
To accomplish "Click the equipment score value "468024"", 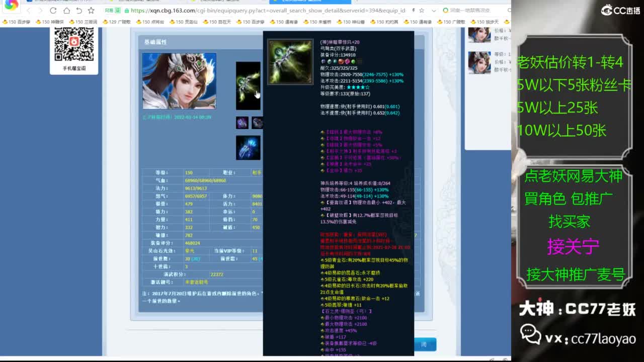I will (192, 243).
